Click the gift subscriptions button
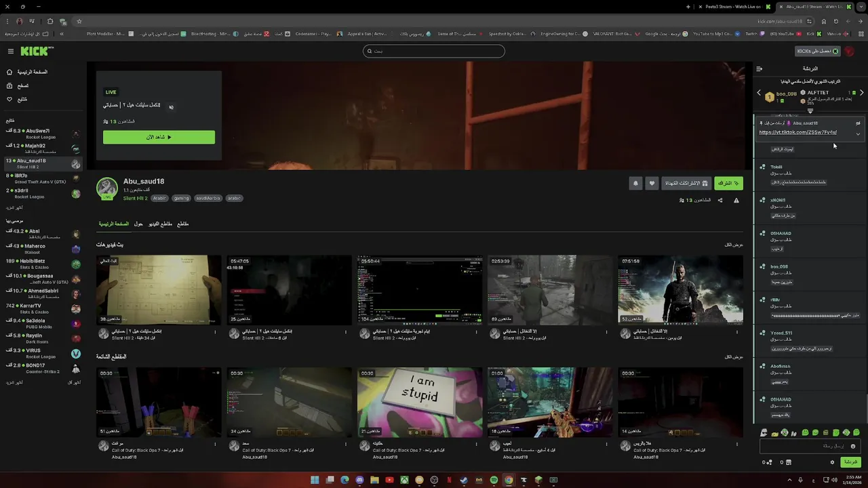Image resolution: width=868 pixels, height=488 pixels. [x=686, y=183]
